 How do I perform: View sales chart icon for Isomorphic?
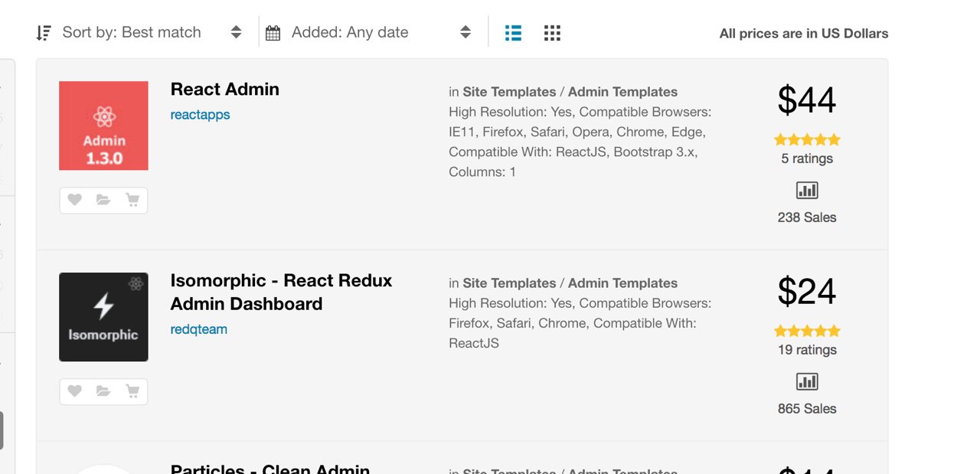point(807,381)
